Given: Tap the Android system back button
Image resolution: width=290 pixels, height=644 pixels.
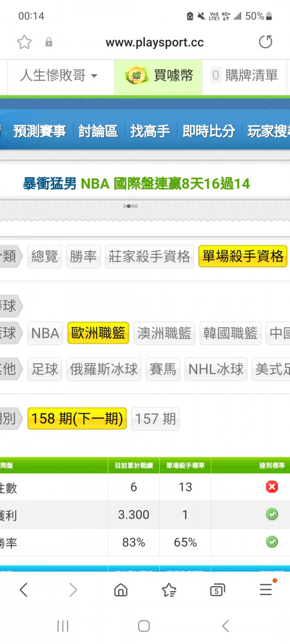Looking at the screenshot, I should [225, 626].
